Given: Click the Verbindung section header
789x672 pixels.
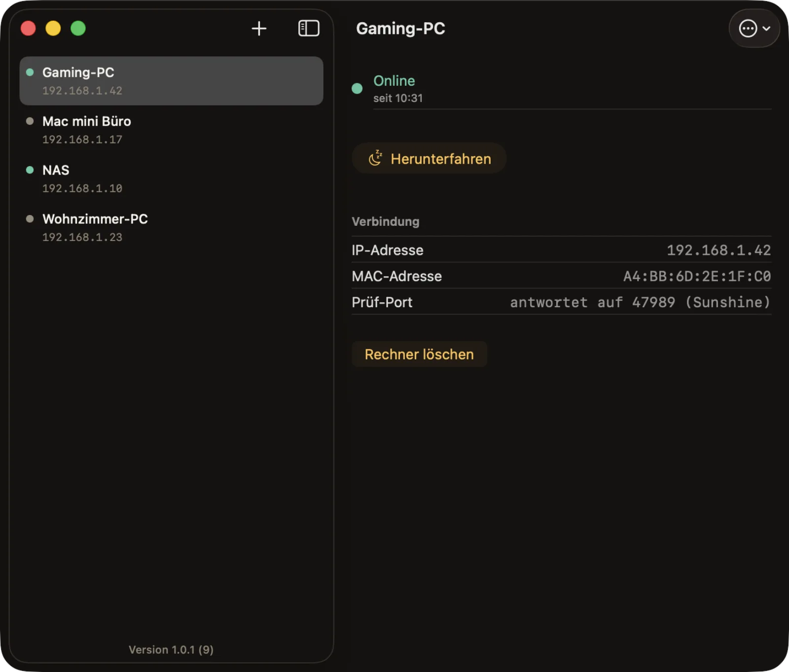Looking at the screenshot, I should pos(386,221).
